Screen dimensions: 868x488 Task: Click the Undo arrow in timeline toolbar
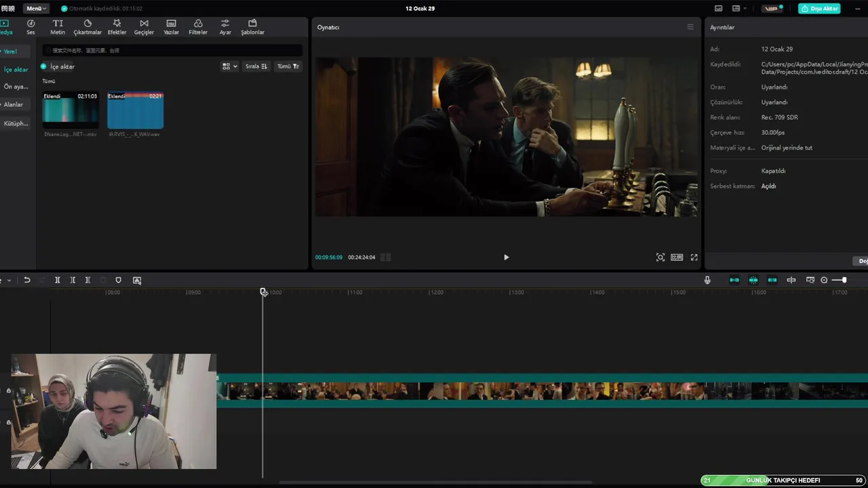tap(27, 280)
